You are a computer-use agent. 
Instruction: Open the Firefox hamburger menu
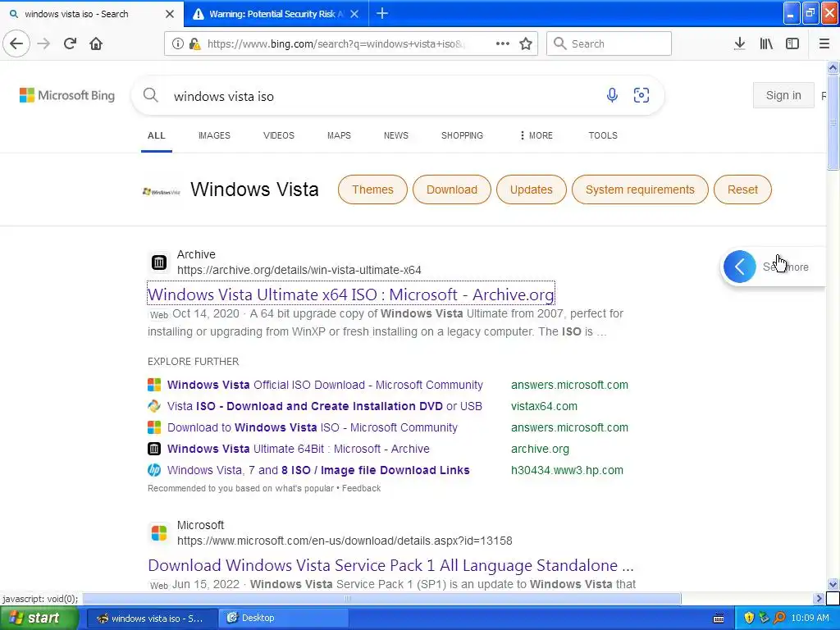point(824,43)
